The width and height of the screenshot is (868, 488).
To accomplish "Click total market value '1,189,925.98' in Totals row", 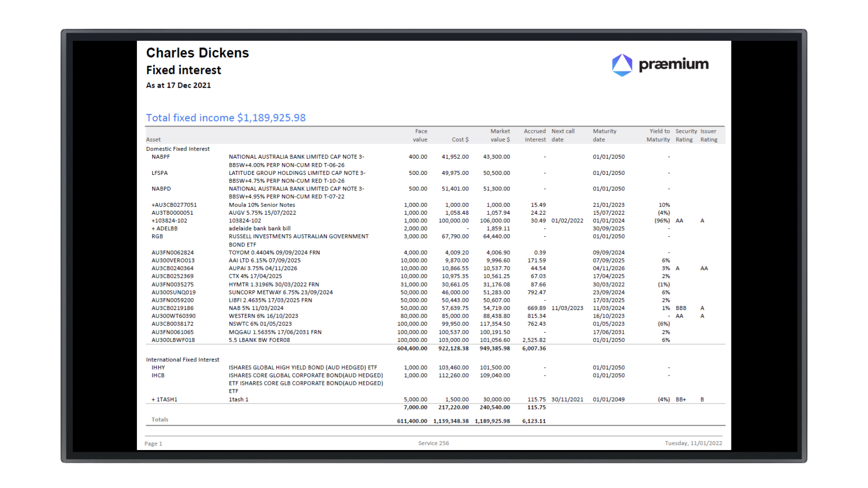I will pos(492,421).
